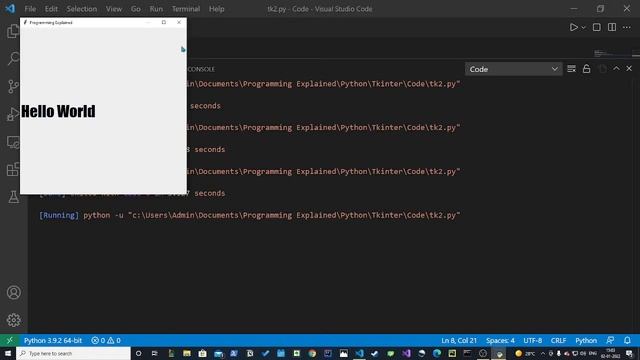640x360 pixels.
Task: Open the Run menu
Action: pyautogui.click(x=156, y=9)
